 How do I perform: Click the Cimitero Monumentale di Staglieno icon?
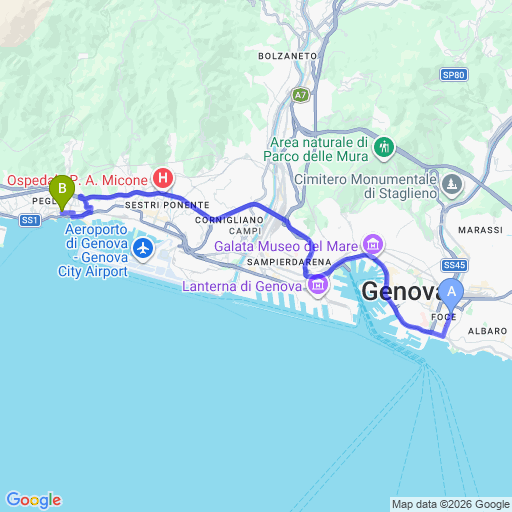click(452, 184)
